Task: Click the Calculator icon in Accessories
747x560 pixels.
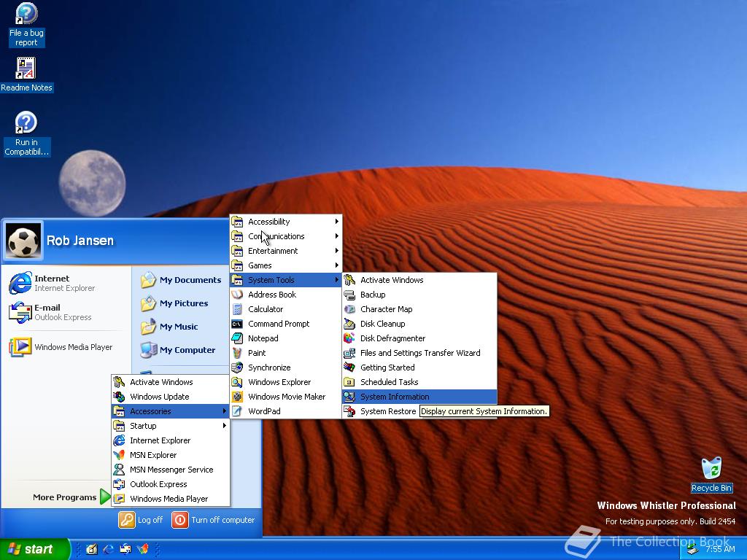Action: 237,309
